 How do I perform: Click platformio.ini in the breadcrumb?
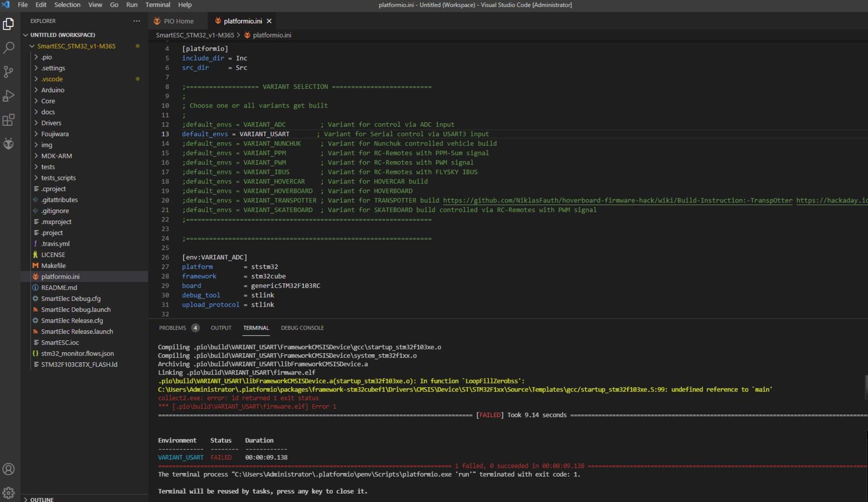tap(272, 35)
